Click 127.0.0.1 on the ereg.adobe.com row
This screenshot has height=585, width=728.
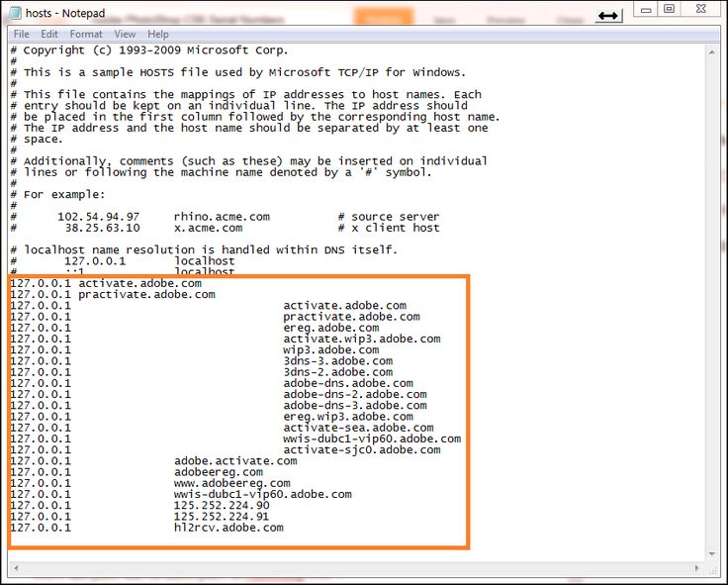[x=41, y=328]
